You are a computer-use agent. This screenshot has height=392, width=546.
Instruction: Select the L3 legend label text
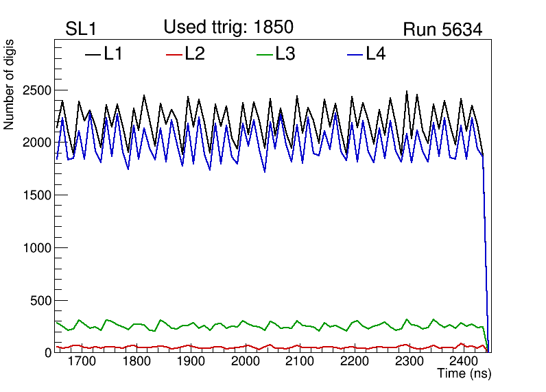tap(285, 55)
